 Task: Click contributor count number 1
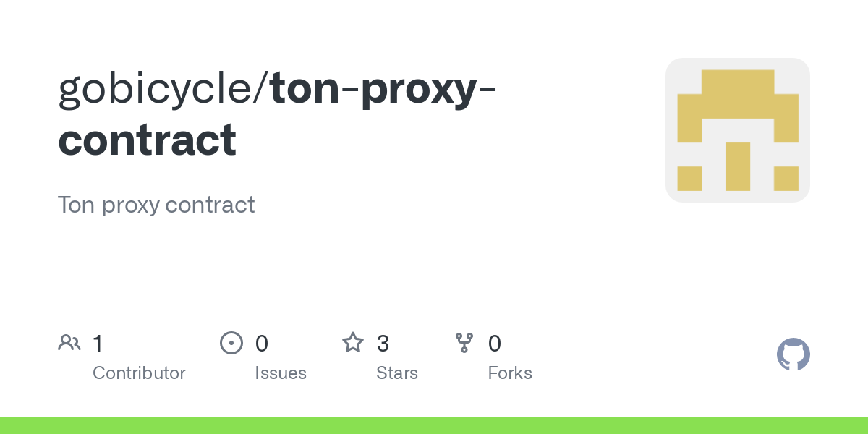[98, 343]
